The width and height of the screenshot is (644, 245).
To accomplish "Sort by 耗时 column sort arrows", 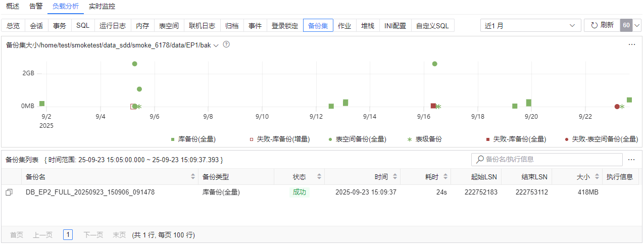I will coord(445,177).
